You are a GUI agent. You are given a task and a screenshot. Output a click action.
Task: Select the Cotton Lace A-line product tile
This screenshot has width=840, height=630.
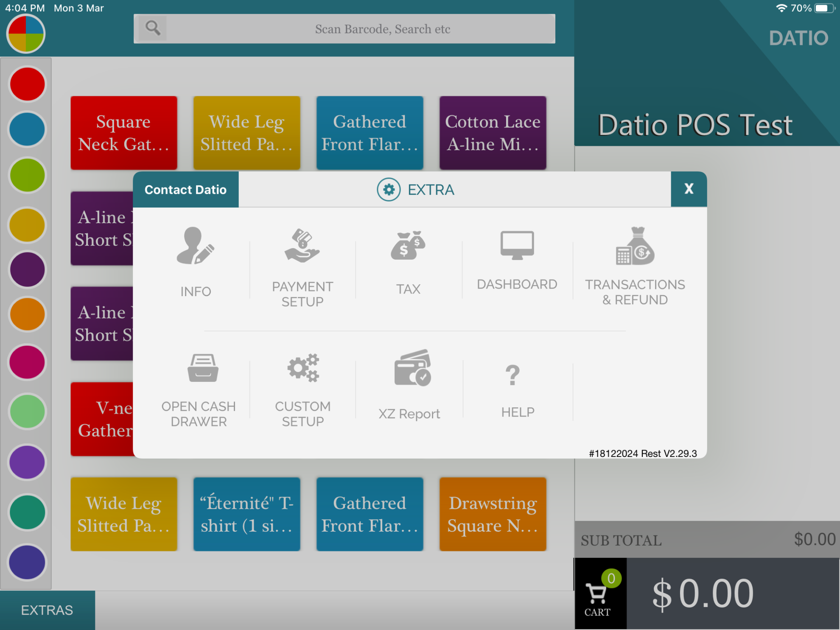point(493,132)
